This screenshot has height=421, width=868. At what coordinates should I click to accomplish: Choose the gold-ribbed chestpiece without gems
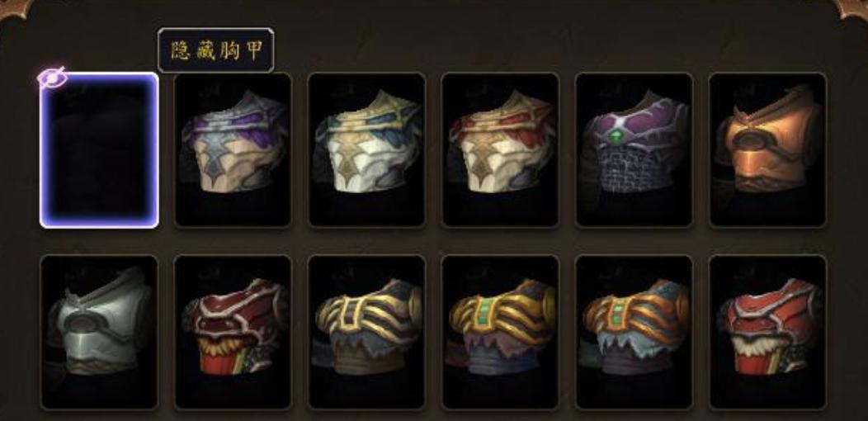[x=366, y=333]
